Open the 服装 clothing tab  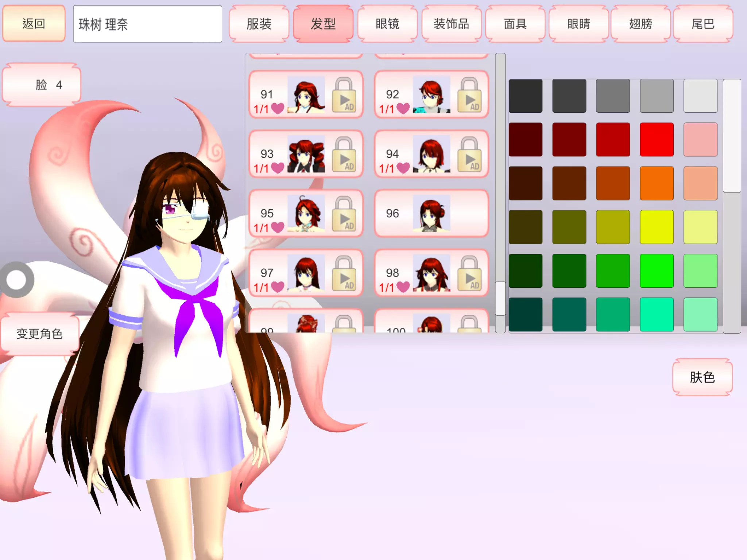click(259, 24)
